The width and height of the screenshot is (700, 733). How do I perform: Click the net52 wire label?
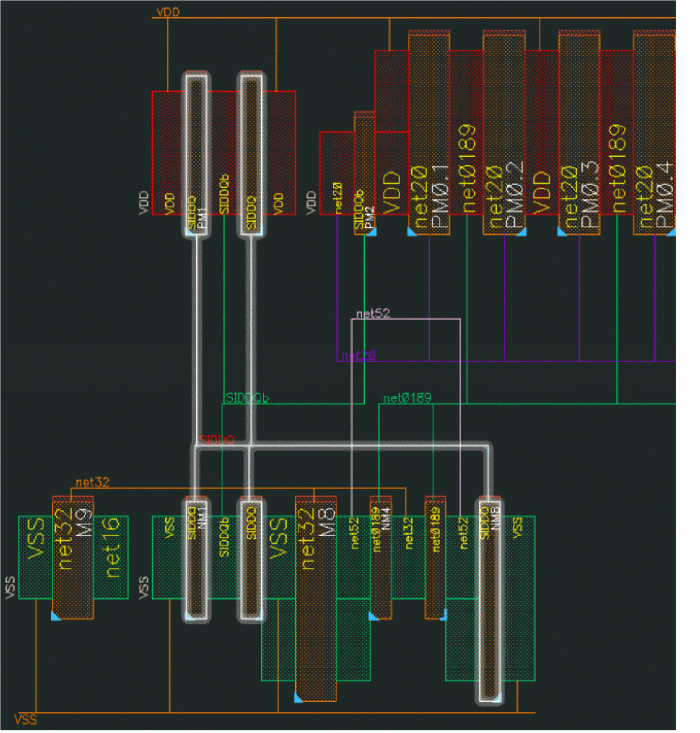373,314
